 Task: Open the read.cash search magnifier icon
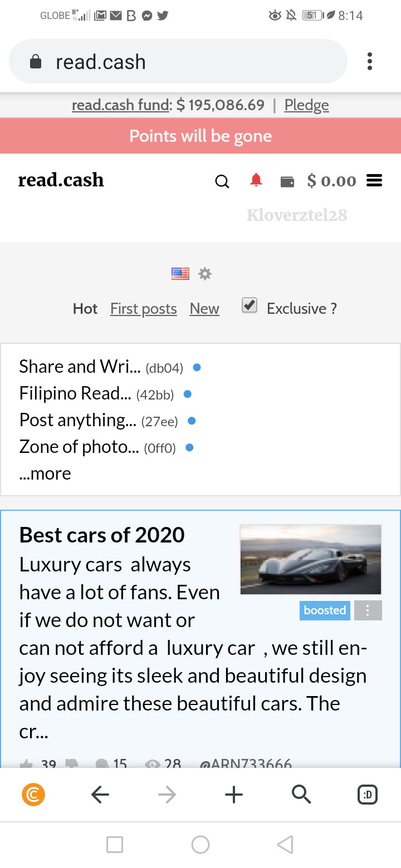222,181
